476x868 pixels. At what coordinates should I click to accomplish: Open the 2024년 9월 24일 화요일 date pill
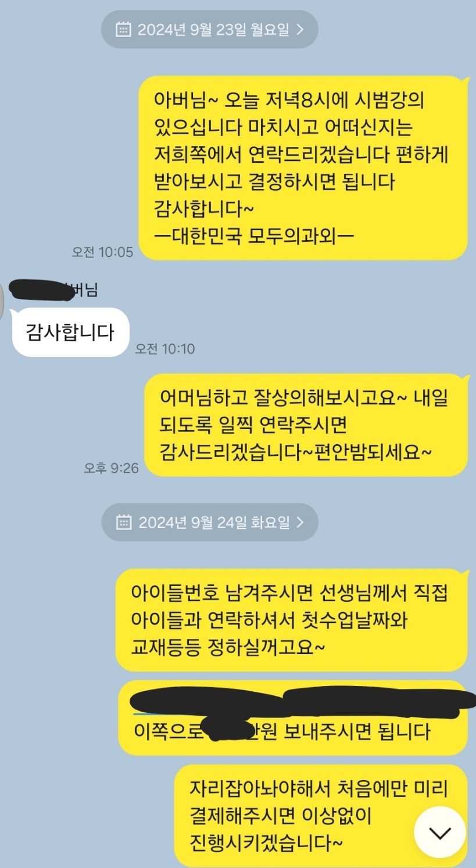click(x=210, y=523)
